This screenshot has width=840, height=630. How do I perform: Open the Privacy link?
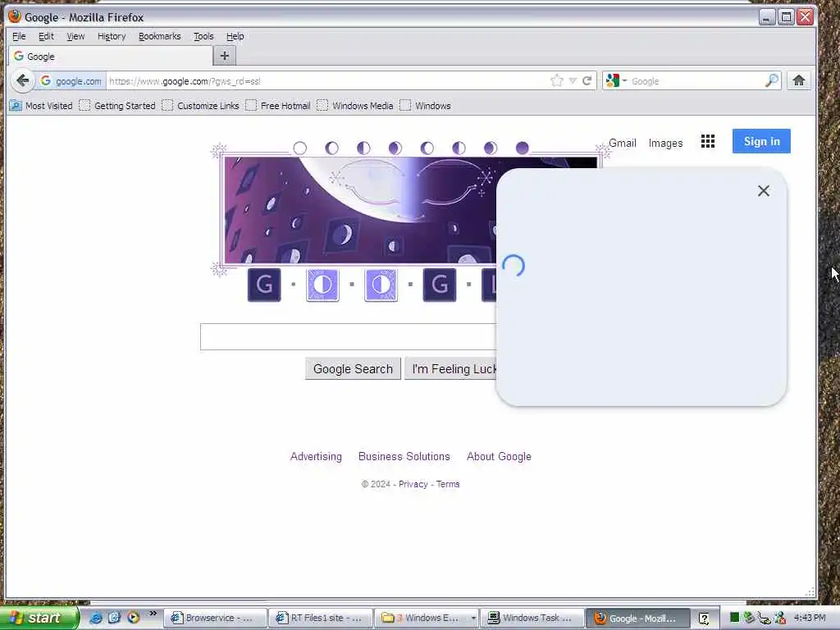pos(413,484)
